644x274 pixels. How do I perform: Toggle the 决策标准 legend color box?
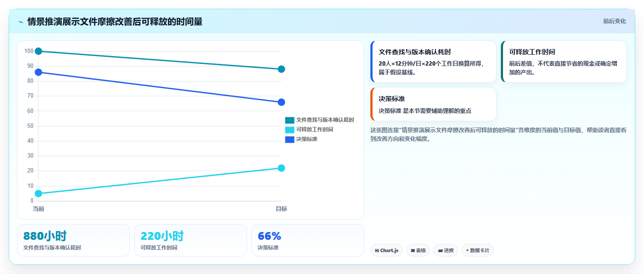point(289,139)
